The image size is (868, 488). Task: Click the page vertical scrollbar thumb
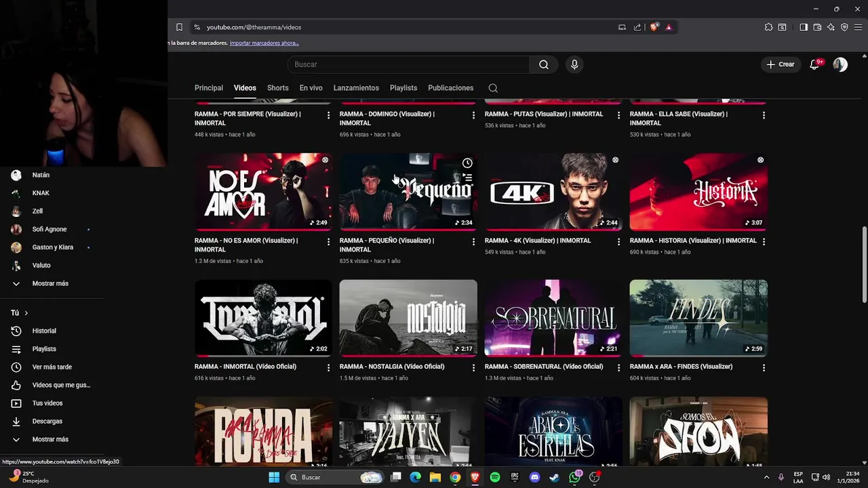864,264
